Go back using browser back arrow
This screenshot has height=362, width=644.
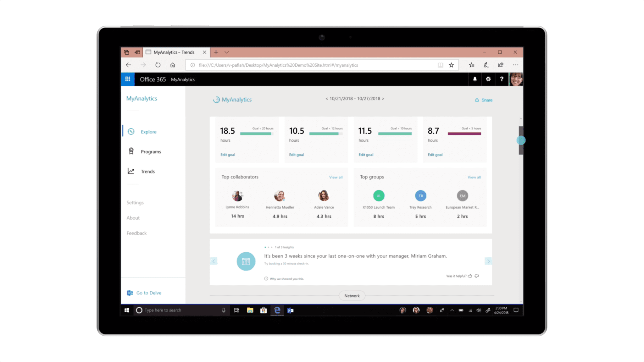128,65
